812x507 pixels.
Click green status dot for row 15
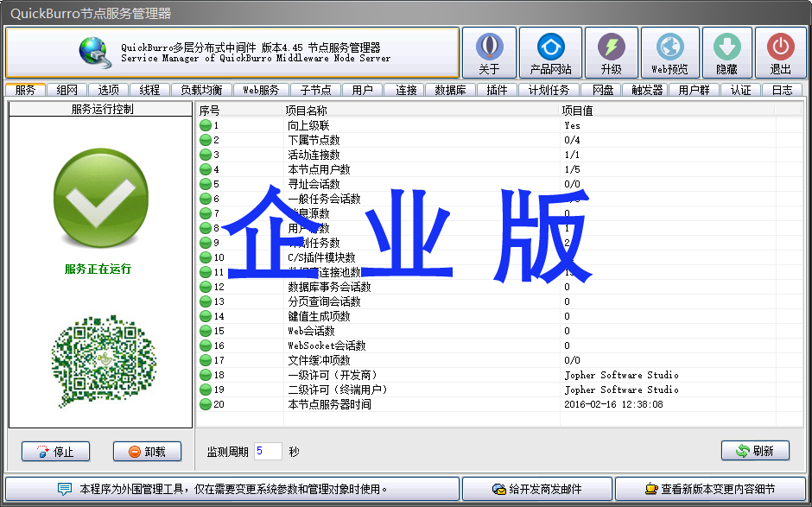206,331
